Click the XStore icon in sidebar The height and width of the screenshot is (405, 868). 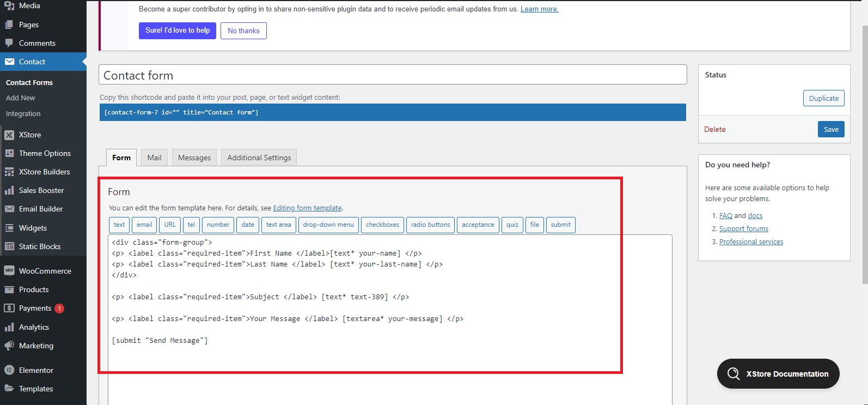[x=9, y=135]
